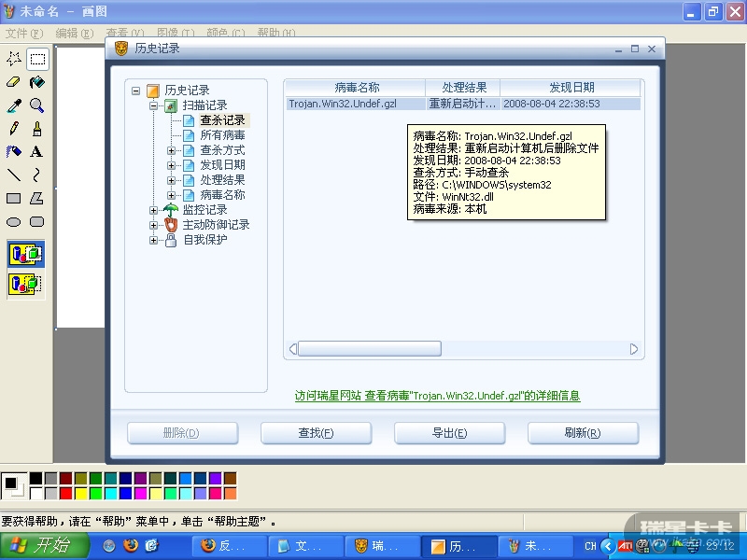Launch Firefox from the quick launch bar
747x560 pixels.
tap(131, 546)
